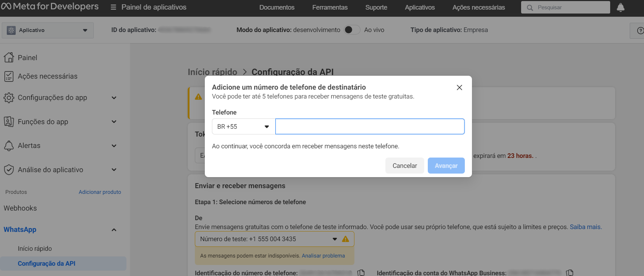Click the Análise do aplicativo shield icon
Image resolution: width=644 pixels, height=276 pixels.
click(9, 170)
